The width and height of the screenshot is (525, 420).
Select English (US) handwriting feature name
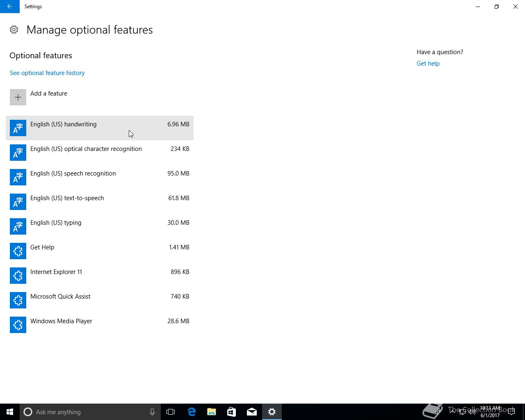[64, 124]
